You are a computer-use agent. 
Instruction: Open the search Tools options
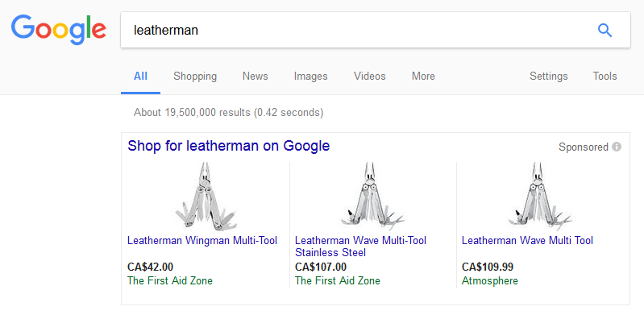(x=605, y=77)
